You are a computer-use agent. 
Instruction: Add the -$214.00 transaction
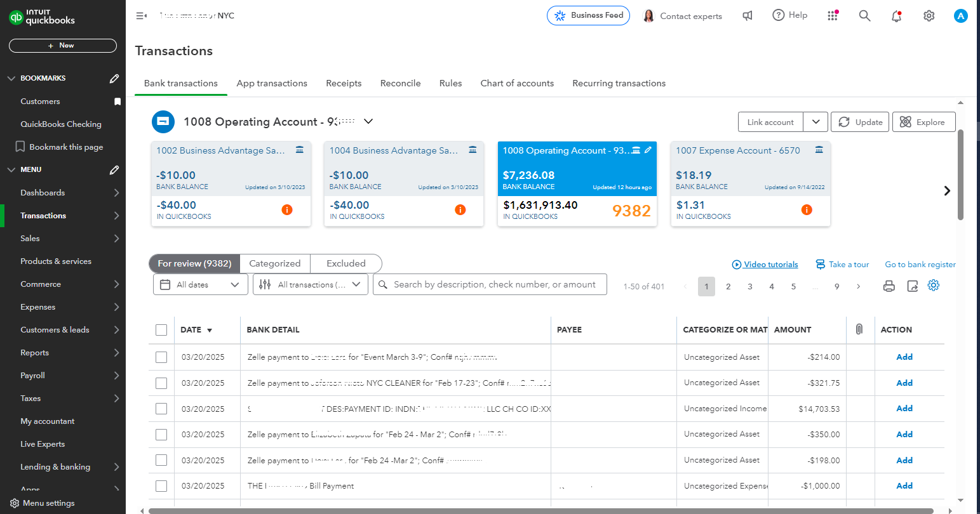tap(904, 357)
